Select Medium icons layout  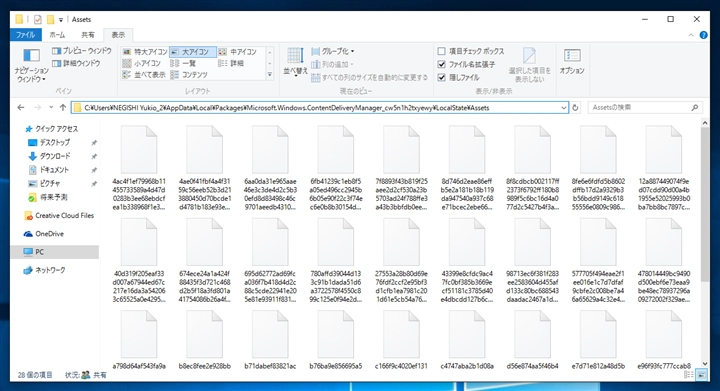pyautogui.click(x=237, y=52)
